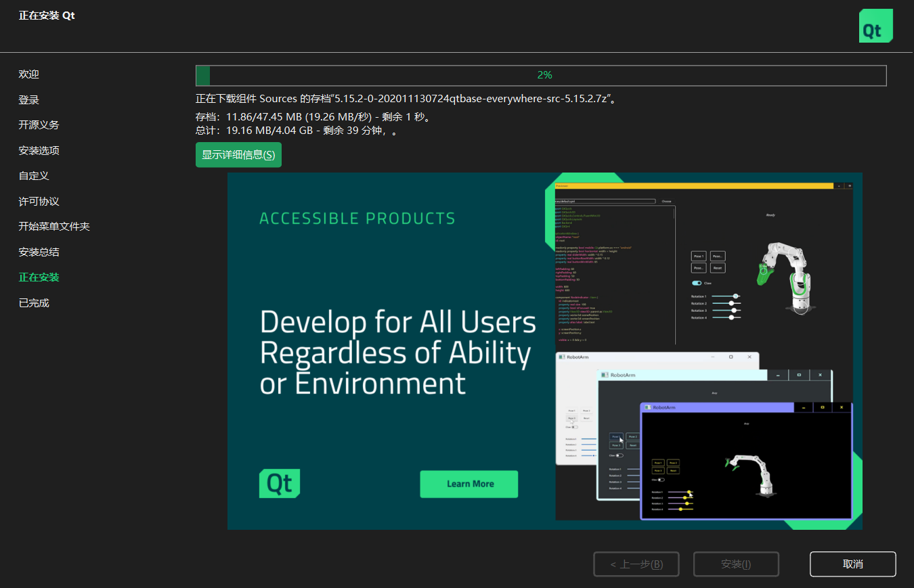Select the highlighted 正在安装 step
This screenshot has height=588, width=914.
pos(39,277)
